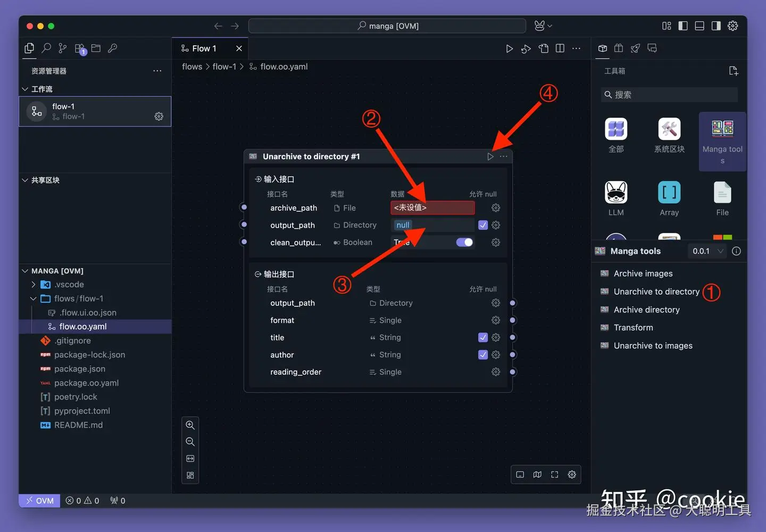This screenshot has height=532, width=766.
Task: Toggle allow null for author output
Action: pyautogui.click(x=483, y=355)
